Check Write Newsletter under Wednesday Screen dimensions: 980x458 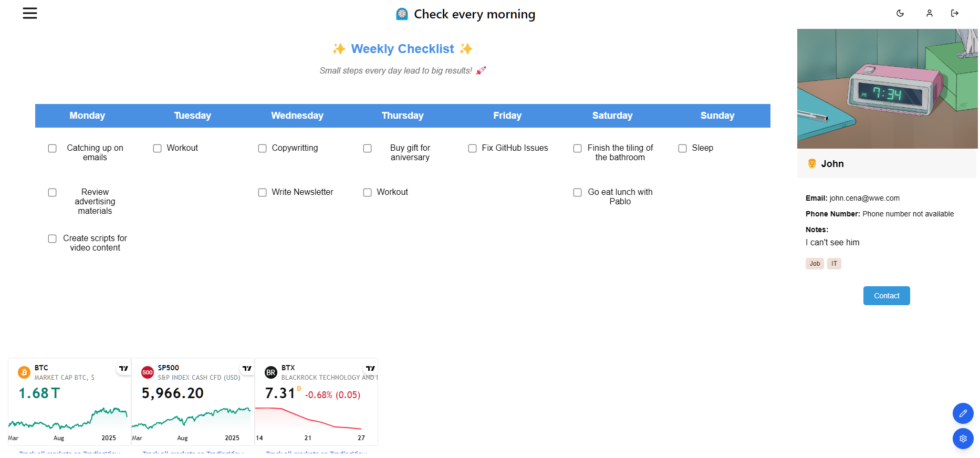pyautogui.click(x=262, y=192)
